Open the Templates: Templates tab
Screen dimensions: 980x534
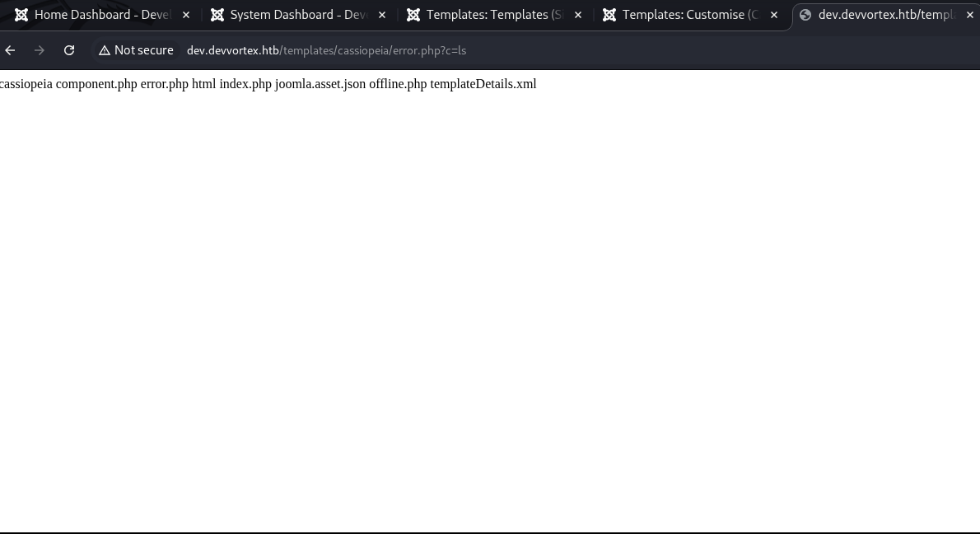point(492,15)
